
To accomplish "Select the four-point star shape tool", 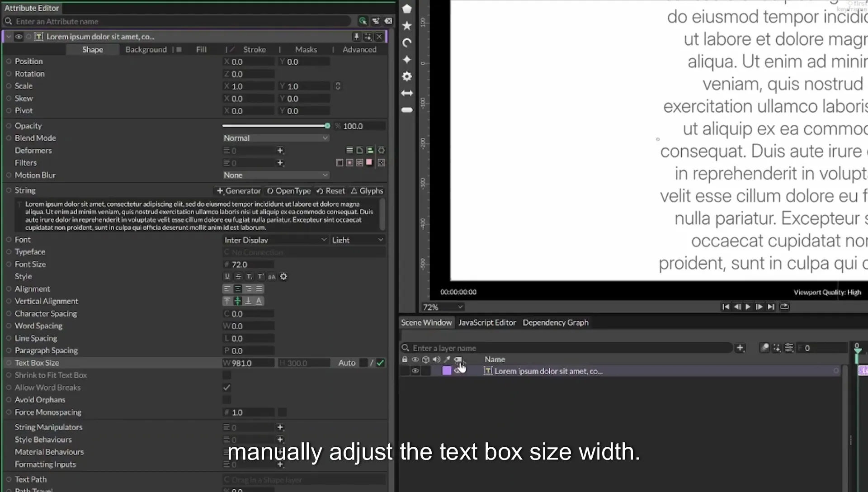I will [407, 59].
